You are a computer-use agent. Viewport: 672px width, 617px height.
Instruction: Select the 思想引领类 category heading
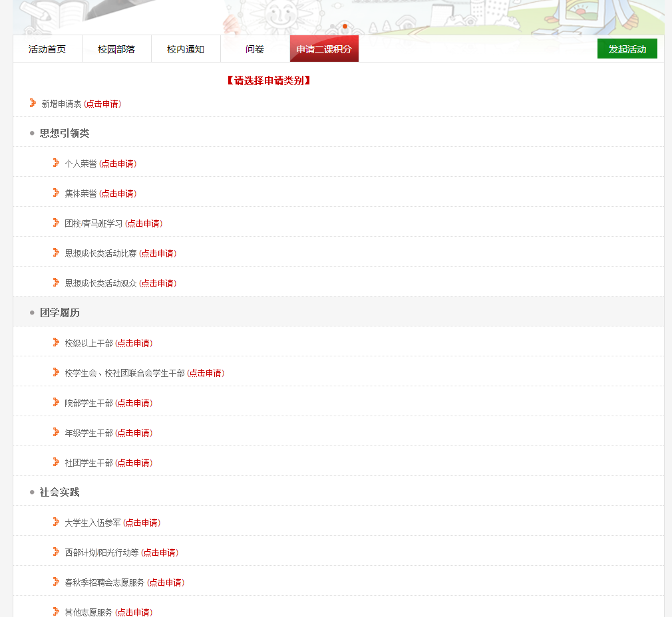point(65,134)
